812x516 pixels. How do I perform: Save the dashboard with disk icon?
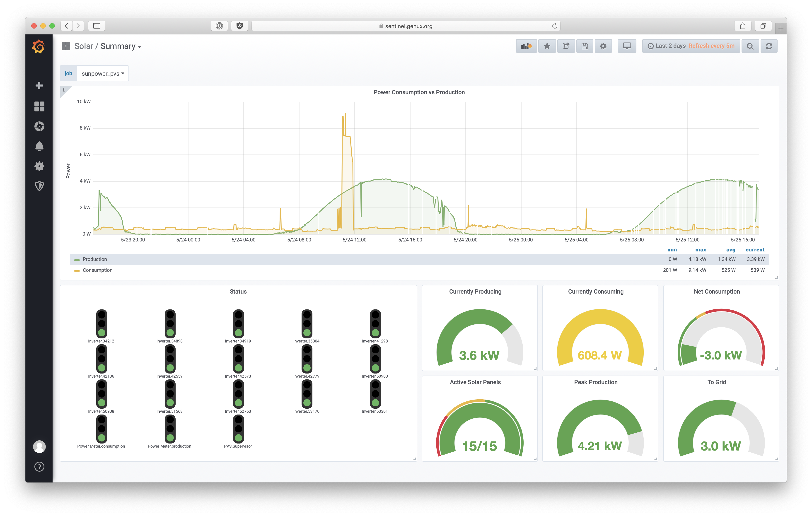tap(585, 46)
